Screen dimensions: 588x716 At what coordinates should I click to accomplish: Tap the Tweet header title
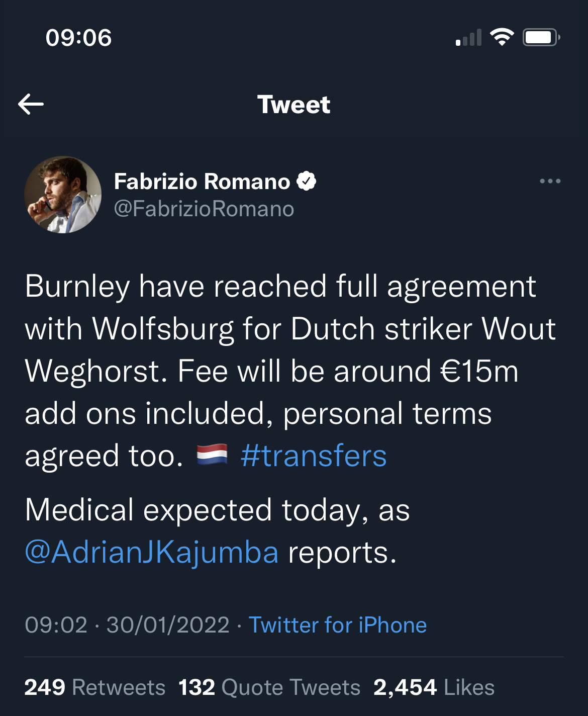(x=294, y=105)
